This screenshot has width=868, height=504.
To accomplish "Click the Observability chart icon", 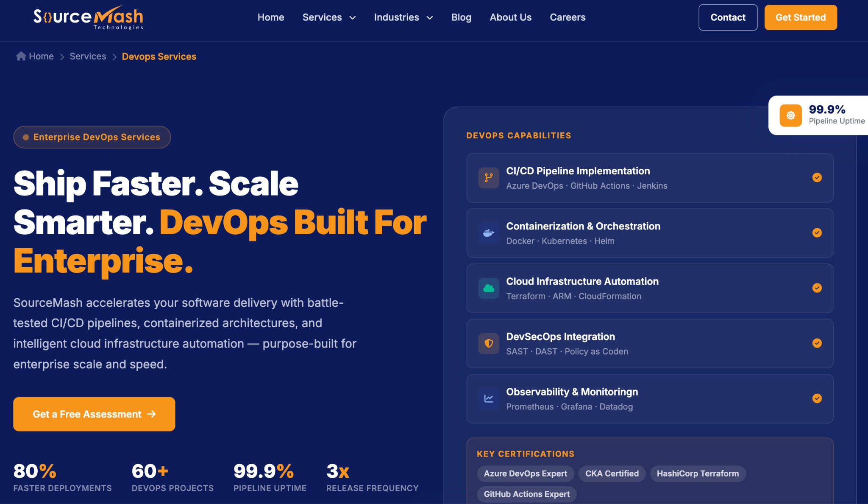I will 489,398.
